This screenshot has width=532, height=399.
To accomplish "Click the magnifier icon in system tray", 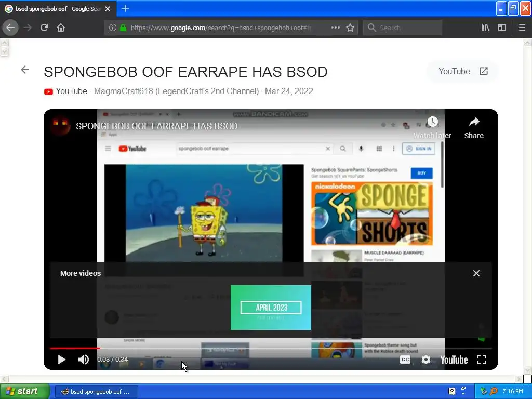I will pos(494,392).
